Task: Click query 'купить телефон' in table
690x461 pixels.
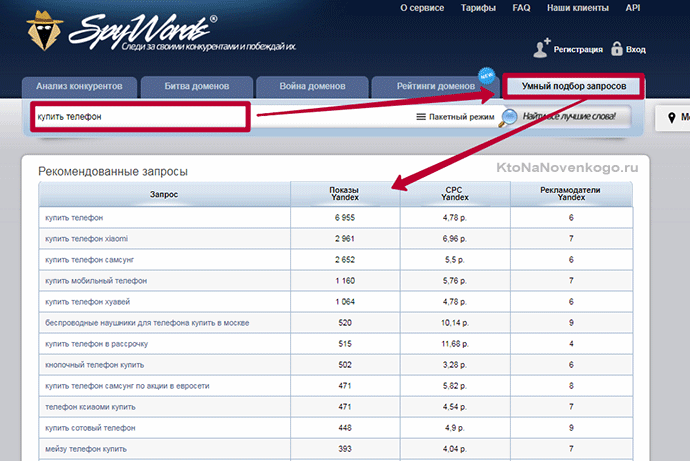Action: tap(74, 218)
